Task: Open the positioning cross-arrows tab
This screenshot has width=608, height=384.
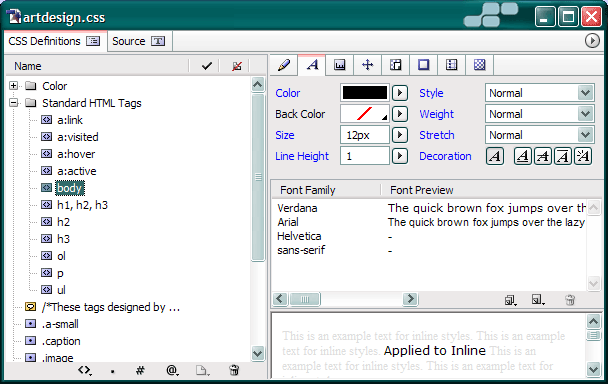Action: click(368, 65)
